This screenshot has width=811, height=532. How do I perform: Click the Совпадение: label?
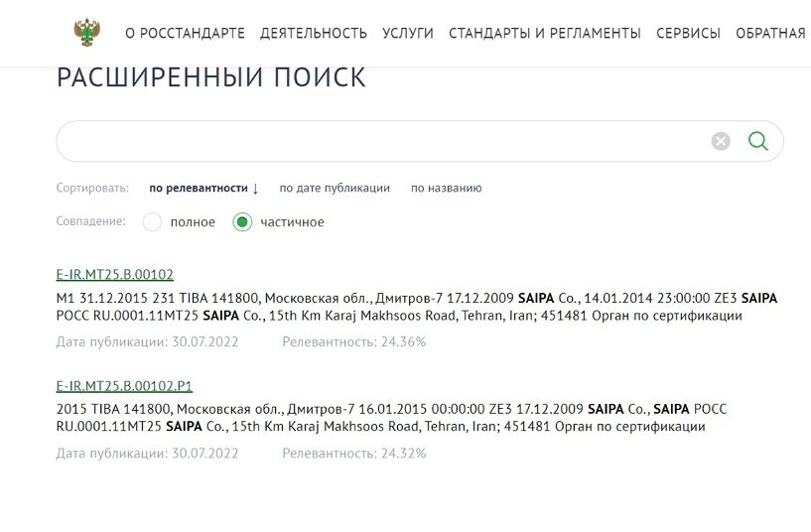[x=90, y=221]
